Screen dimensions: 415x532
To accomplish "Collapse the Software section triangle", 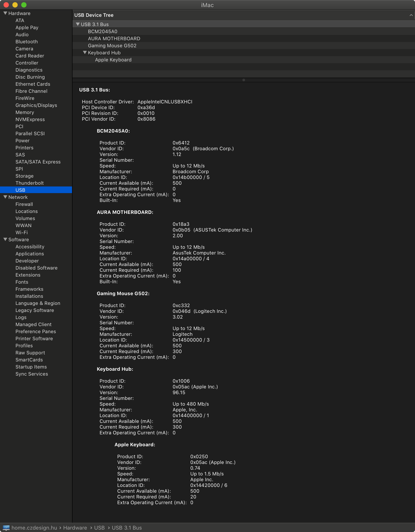I will pos(5,239).
